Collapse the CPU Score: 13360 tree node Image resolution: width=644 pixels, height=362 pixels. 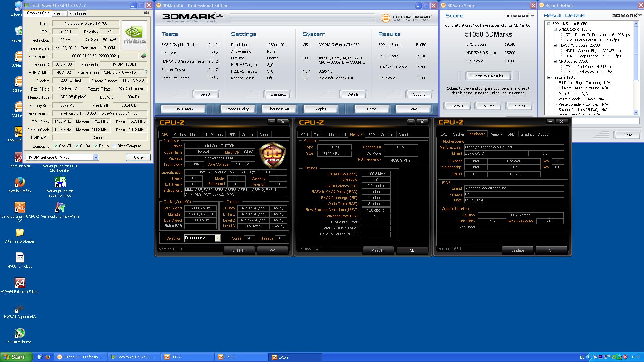point(555,61)
